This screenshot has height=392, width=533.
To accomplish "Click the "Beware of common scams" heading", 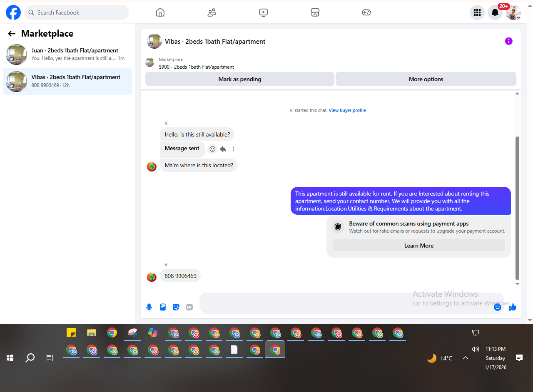I will tap(409, 223).
